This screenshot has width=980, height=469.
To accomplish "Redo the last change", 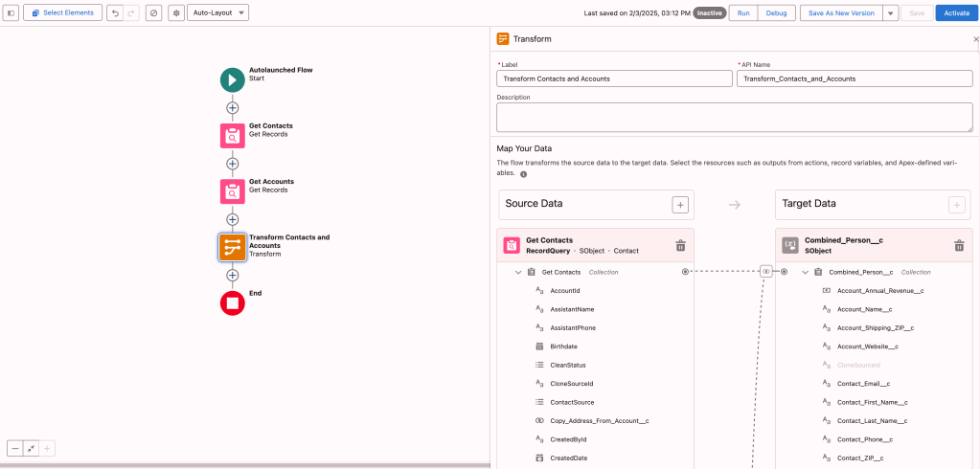I will [131, 13].
